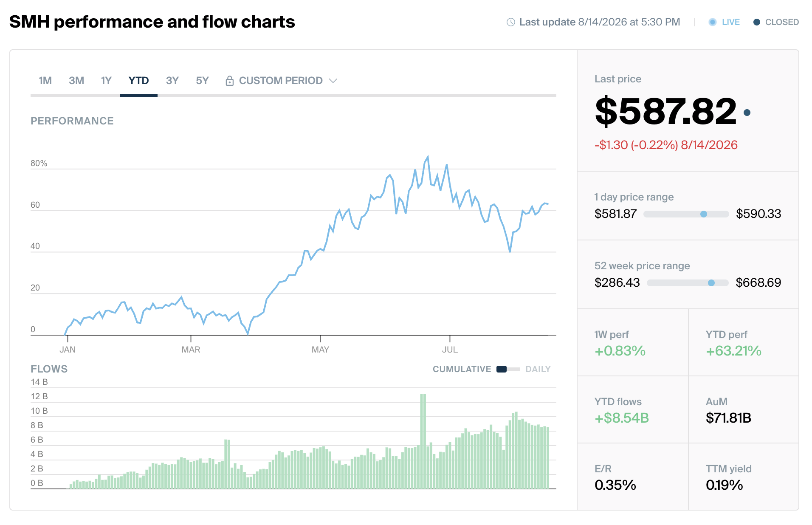Click the TTM yield value 0.19%

pos(725,485)
